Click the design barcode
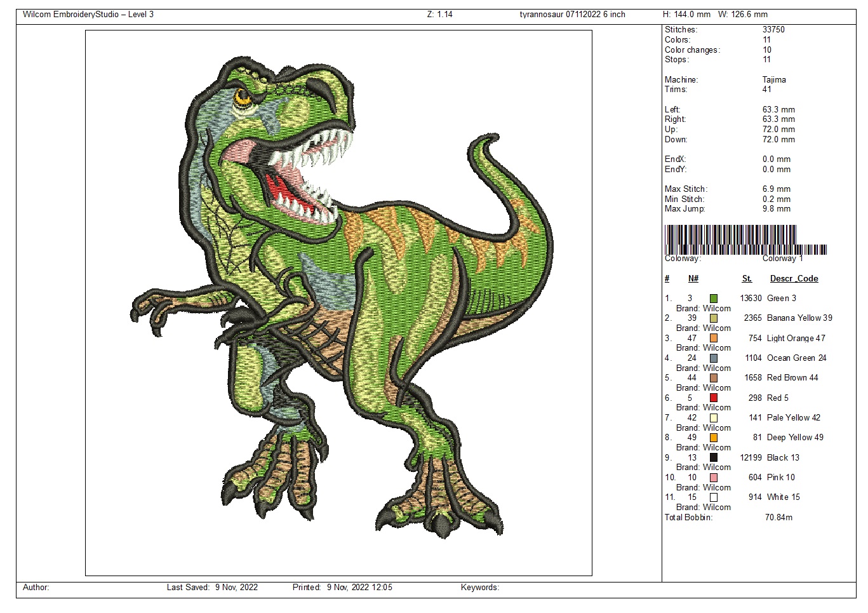 tap(745, 239)
